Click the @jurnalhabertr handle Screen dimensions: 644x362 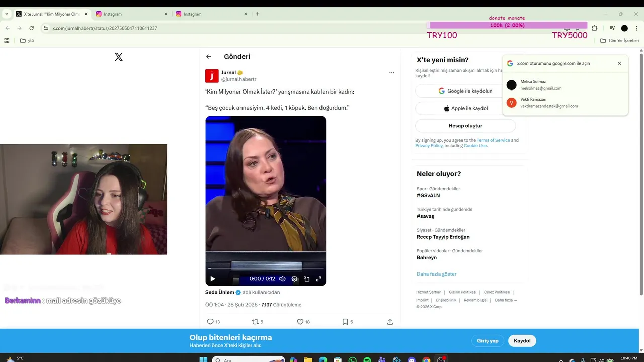click(238, 79)
